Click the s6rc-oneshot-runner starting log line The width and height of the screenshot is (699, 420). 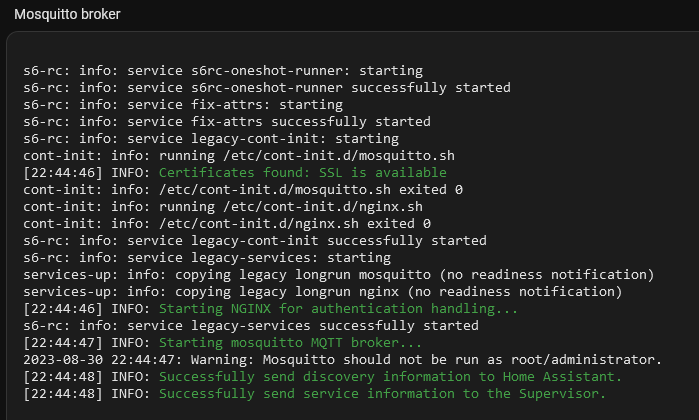click(223, 71)
